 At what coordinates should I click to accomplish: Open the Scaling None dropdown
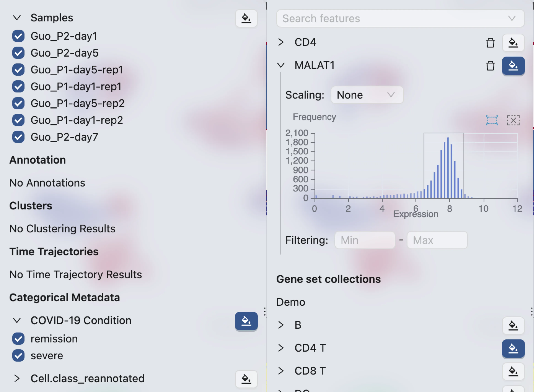367,95
